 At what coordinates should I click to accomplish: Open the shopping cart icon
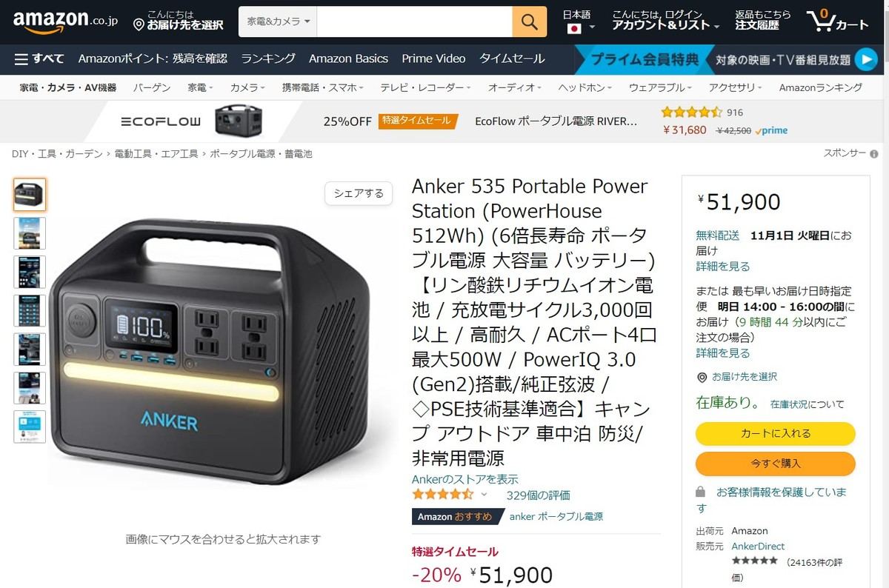point(838,21)
